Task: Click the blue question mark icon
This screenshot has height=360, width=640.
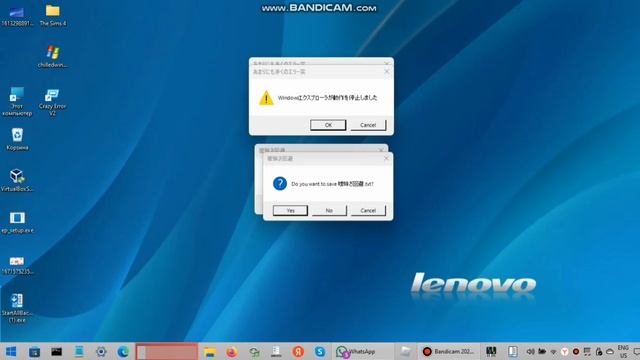Action: [280, 184]
